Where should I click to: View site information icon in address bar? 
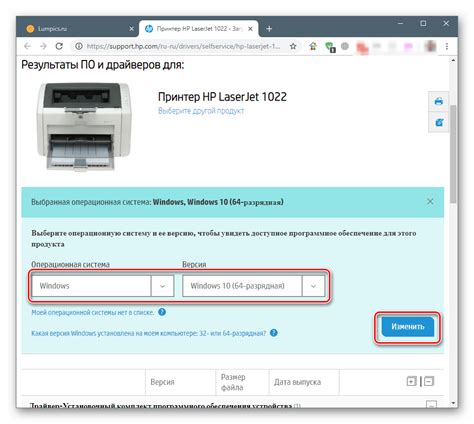(79, 46)
